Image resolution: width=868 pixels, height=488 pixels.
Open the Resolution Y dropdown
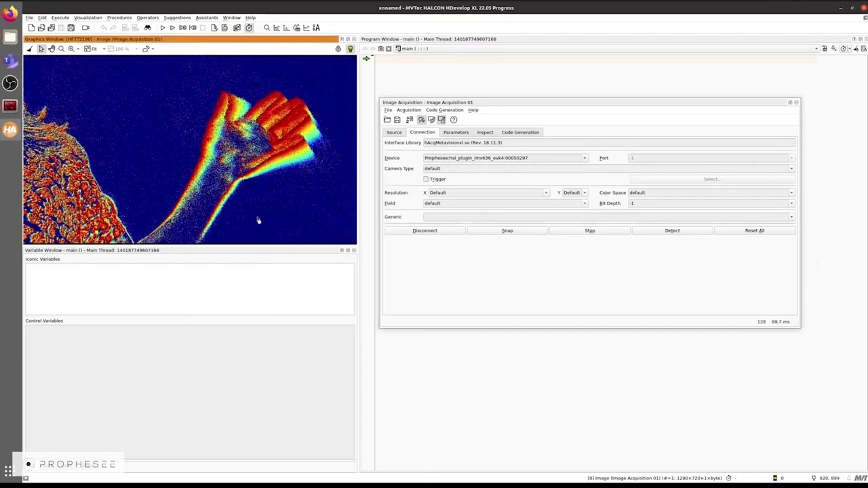pyautogui.click(x=575, y=192)
